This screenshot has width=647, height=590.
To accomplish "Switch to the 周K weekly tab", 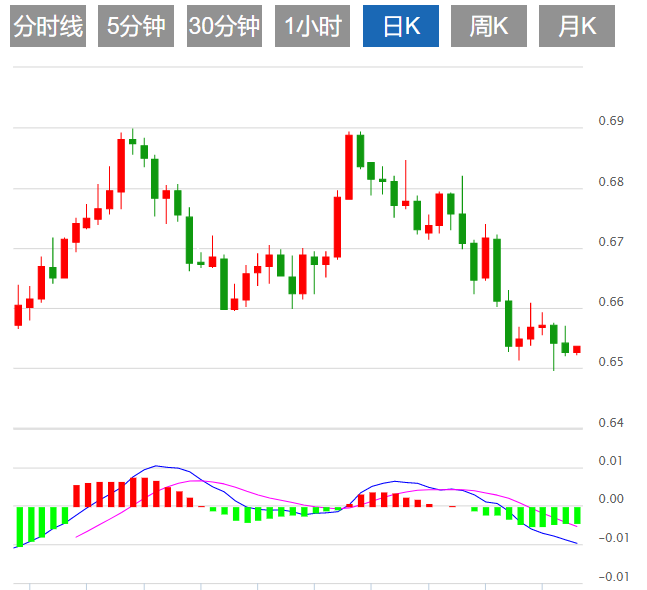I will pyautogui.click(x=489, y=26).
